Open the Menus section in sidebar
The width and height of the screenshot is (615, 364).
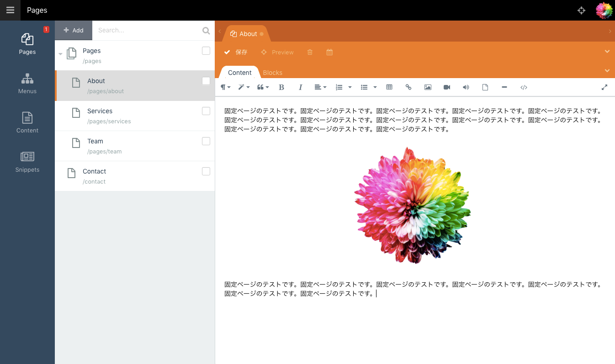27,84
